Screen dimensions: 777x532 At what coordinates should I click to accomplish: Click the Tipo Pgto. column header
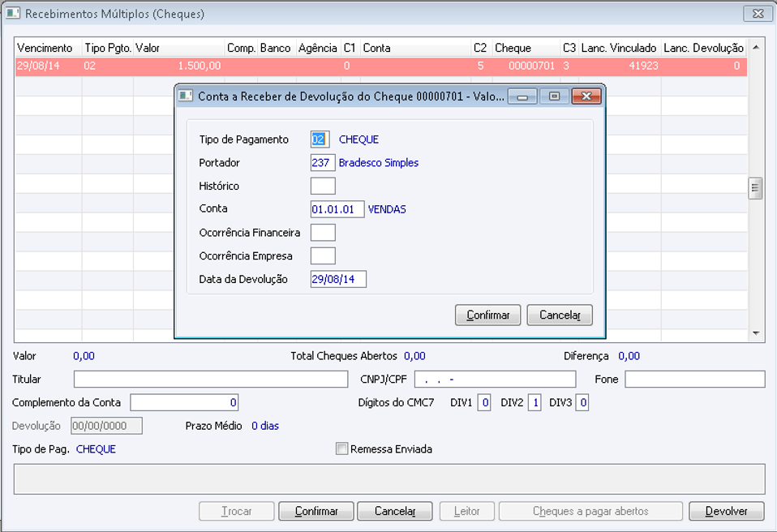tap(108, 48)
